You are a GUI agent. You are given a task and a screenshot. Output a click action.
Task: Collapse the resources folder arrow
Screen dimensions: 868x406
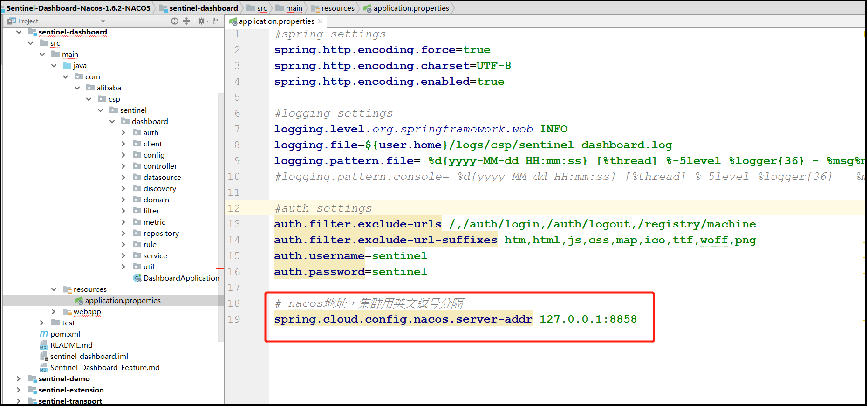tap(54, 289)
